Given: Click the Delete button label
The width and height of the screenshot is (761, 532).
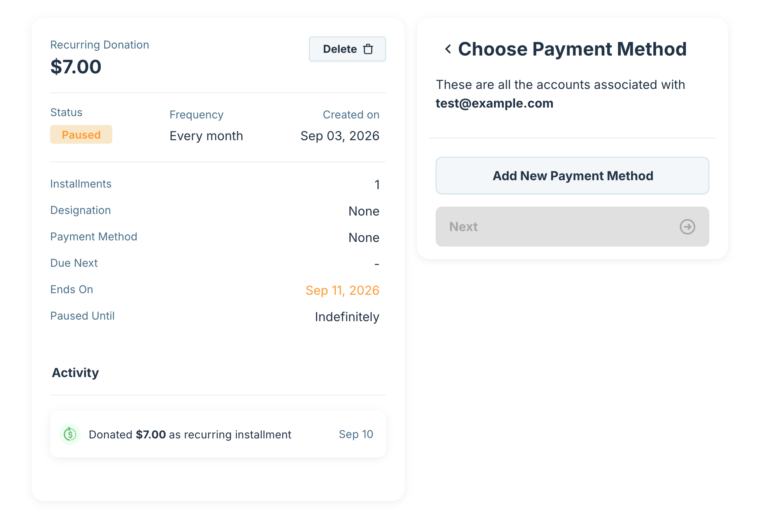Looking at the screenshot, I should point(340,49).
